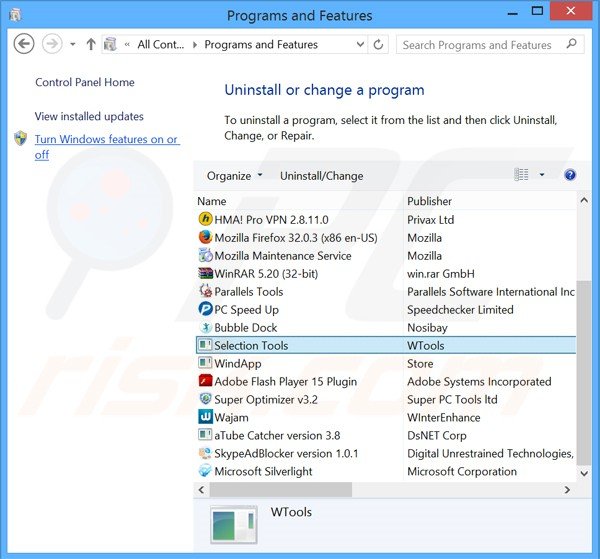Click the scroll left arrow
Screen dimensions: 600x559
click(201, 490)
